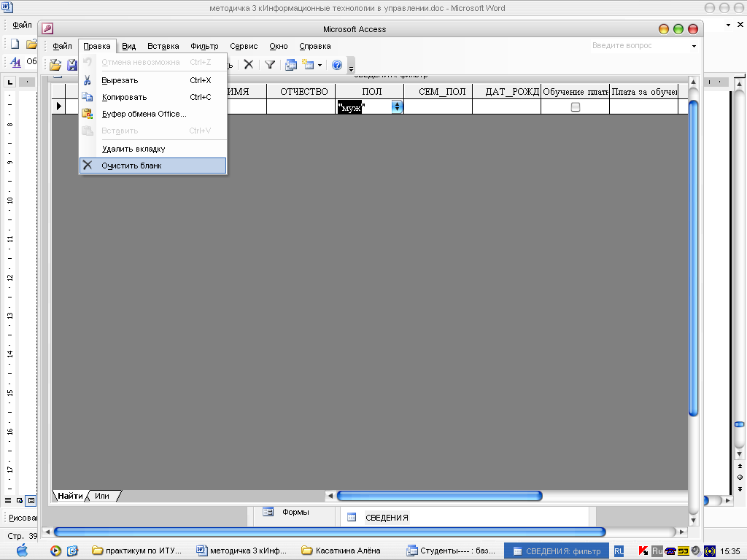Click the Save floppy disk icon in Access
747x560 pixels.
click(x=72, y=65)
